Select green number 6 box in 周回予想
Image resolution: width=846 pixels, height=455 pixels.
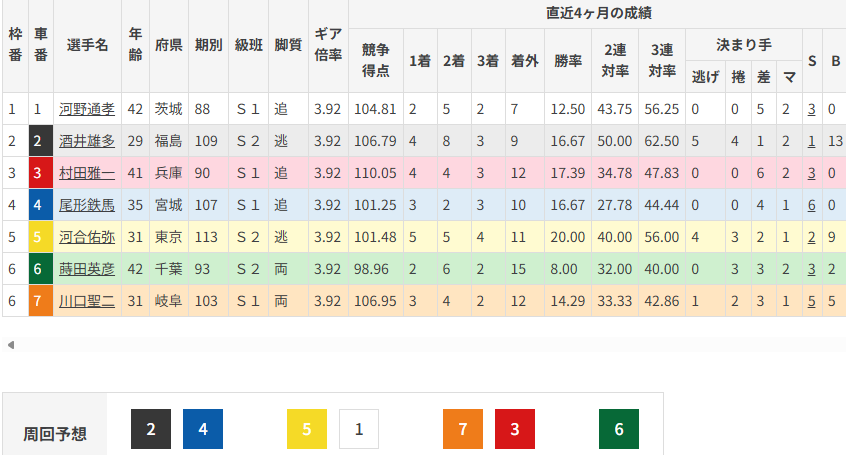(x=619, y=429)
